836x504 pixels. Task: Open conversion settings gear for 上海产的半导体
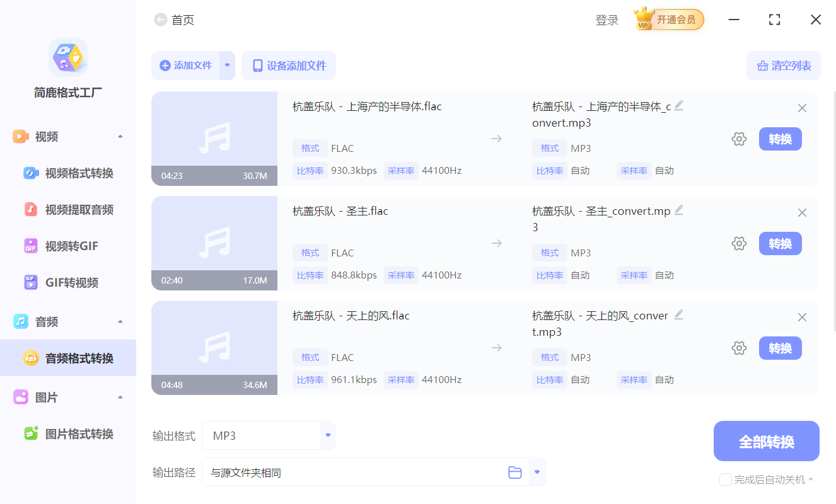[739, 139]
